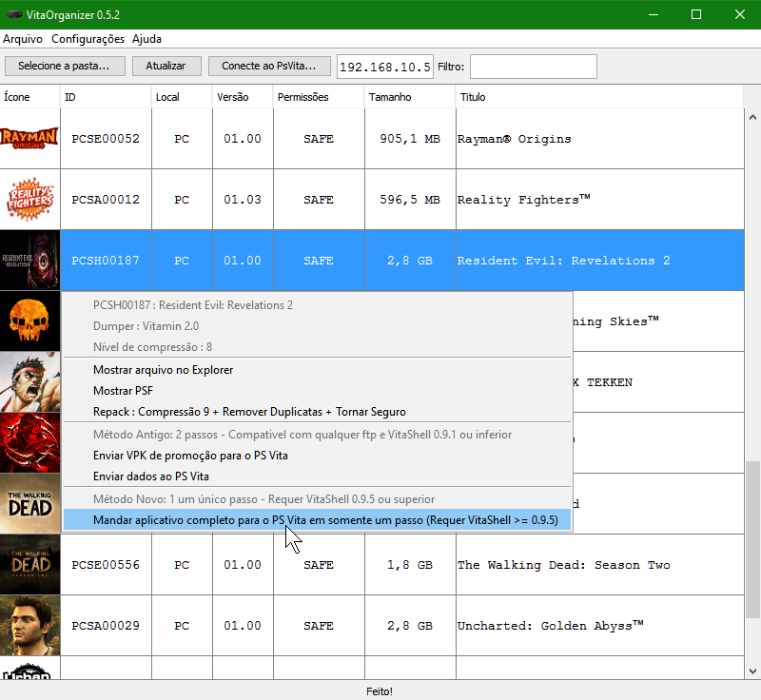Open the Arquivo menu
The width and height of the screenshot is (761, 700).
click(x=23, y=39)
